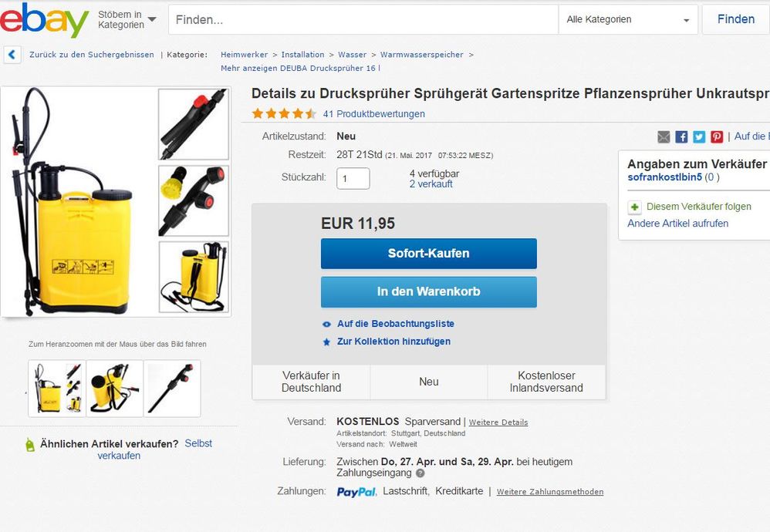Open the Heimwerker category in breadcrumbs
Image resolution: width=770 pixels, height=532 pixels.
click(244, 55)
